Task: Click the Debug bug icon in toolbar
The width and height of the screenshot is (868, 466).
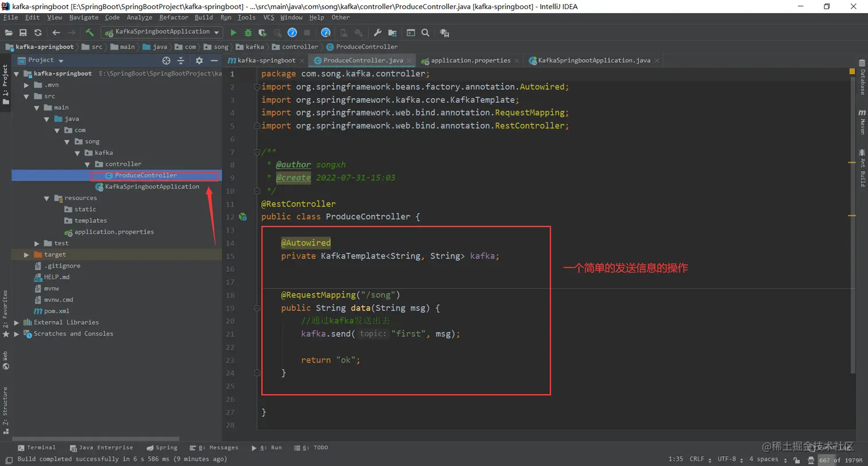Action: click(248, 33)
